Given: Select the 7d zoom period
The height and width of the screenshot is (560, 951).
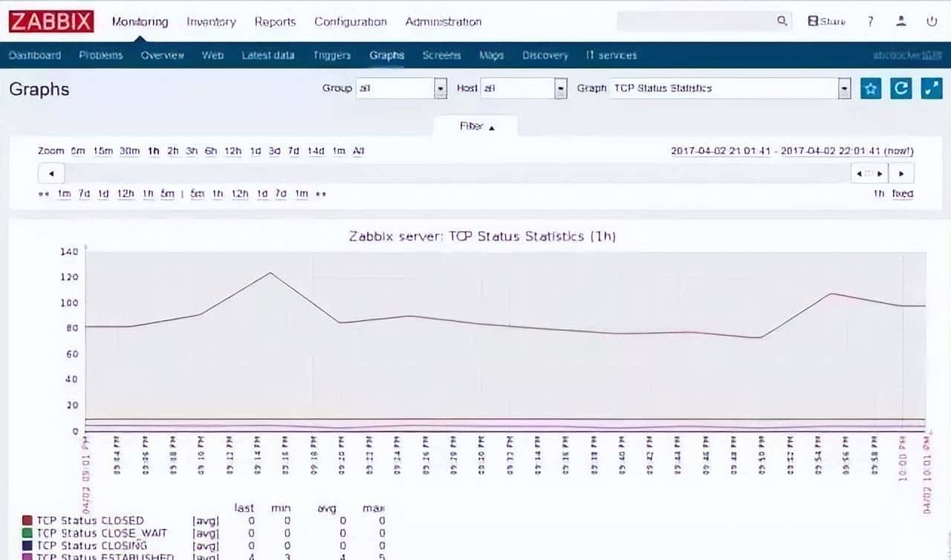Looking at the screenshot, I should click(293, 151).
